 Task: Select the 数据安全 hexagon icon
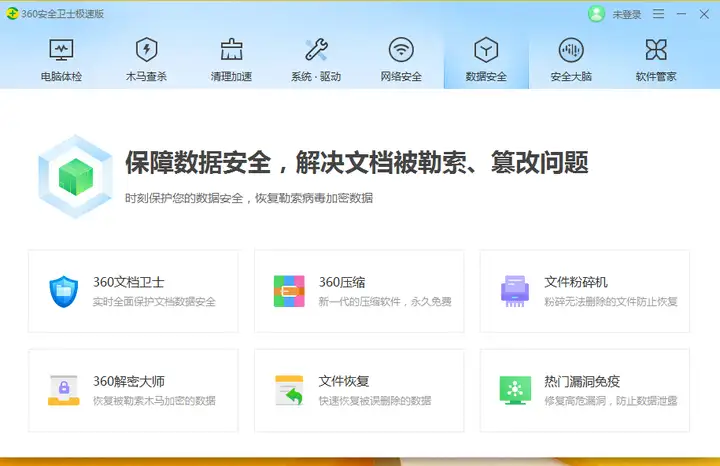[x=486, y=50]
